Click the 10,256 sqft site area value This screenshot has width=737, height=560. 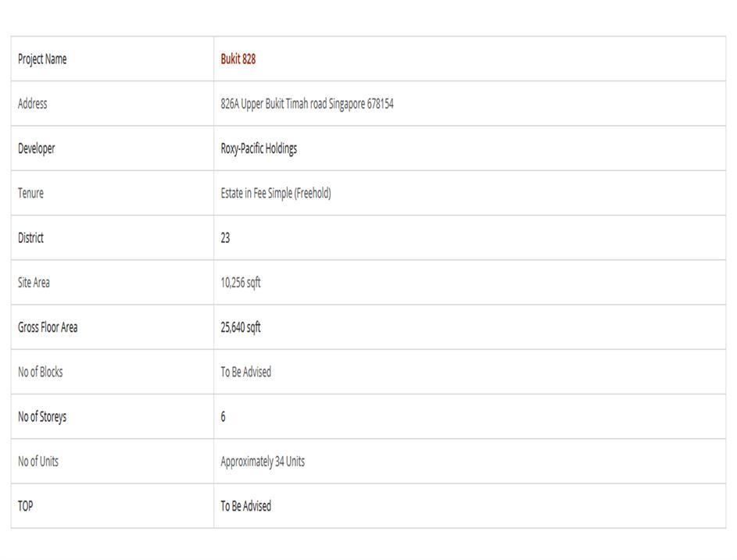[241, 283]
